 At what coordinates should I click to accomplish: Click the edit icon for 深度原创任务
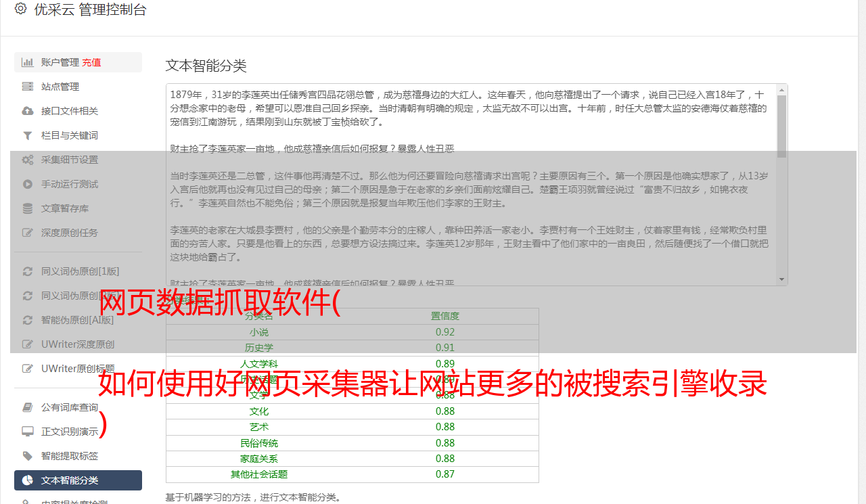[28, 233]
